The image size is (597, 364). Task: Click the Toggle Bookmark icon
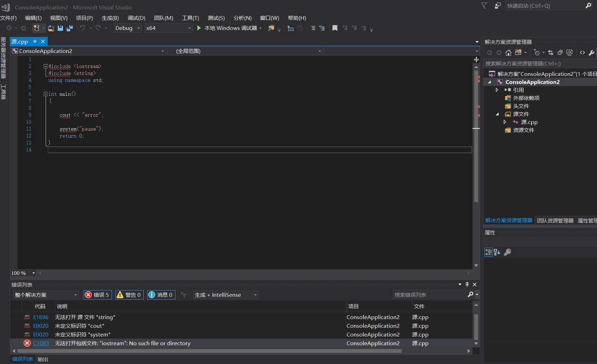pyautogui.click(x=335, y=28)
